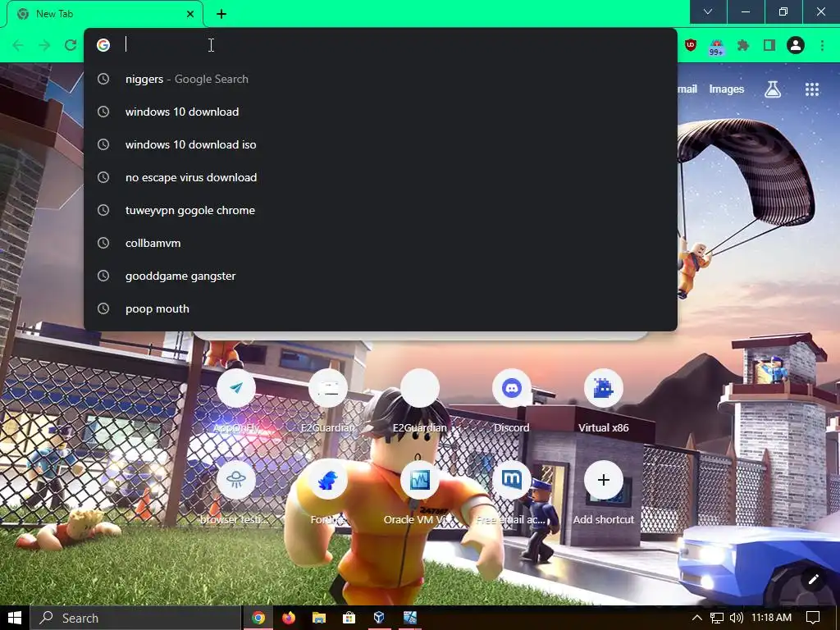Click the Google logo in the address bar
840x630 pixels.
[103, 45]
